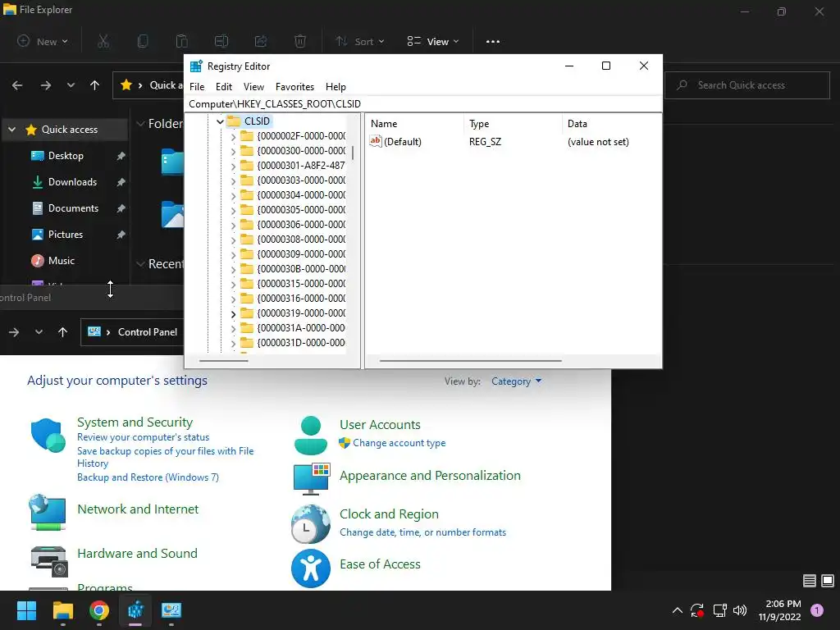Open Registry Editor File menu
Image resolution: width=840 pixels, height=630 pixels.
(x=197, y=87)
